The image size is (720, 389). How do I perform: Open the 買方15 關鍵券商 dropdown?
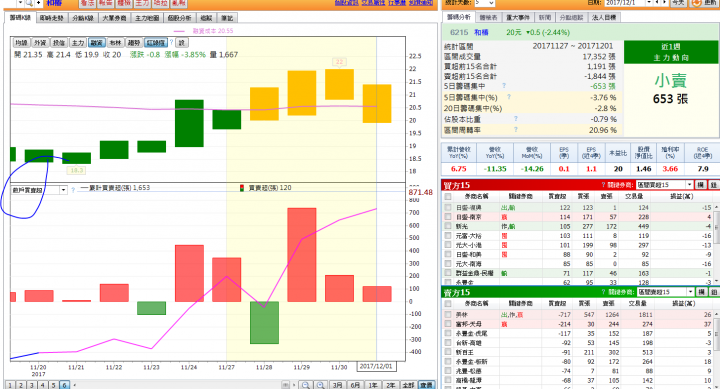(664, 185)
